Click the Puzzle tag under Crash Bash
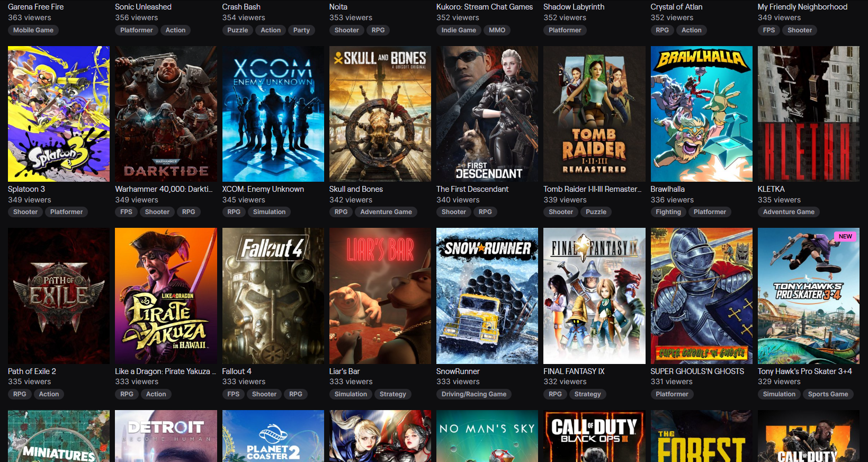Screen dimensions: 868x462 237,30
